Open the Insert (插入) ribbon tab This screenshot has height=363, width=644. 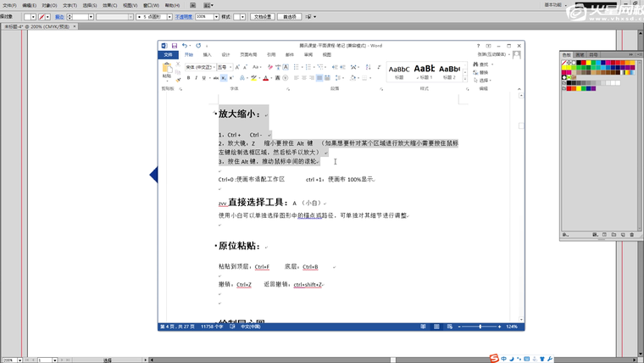tap(207, 54)
